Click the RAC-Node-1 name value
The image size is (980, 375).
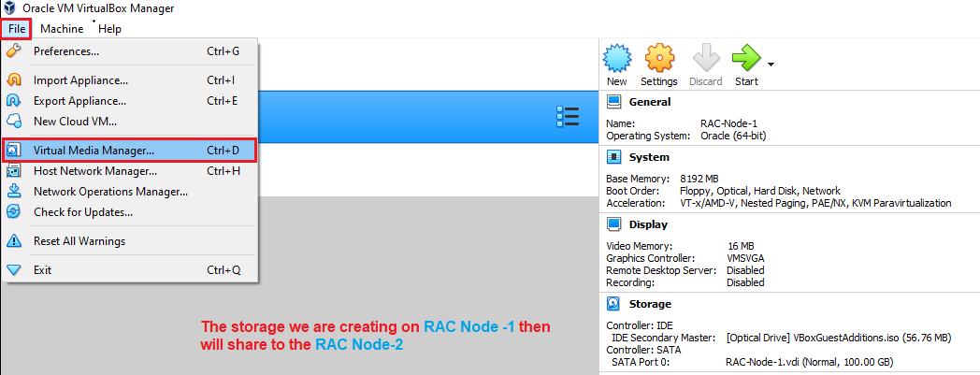[728, 123]
